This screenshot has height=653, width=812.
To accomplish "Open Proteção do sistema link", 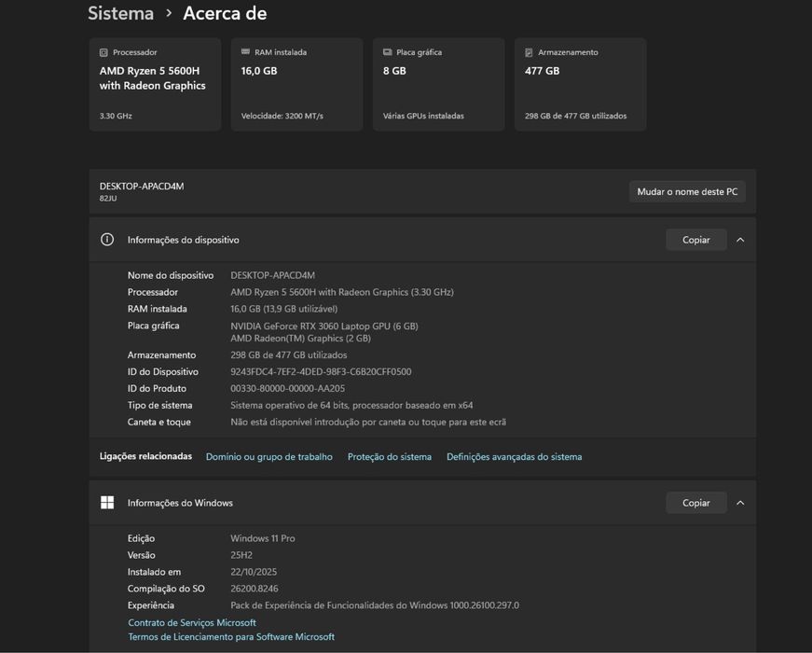I will (x=390, y=456).
